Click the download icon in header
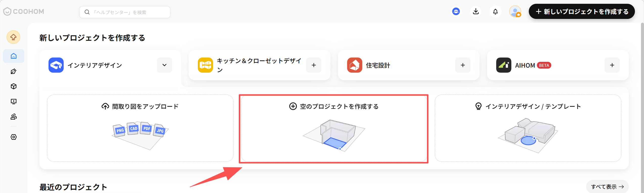Viewport: 644px width, 193px height. tap(476, 12)
